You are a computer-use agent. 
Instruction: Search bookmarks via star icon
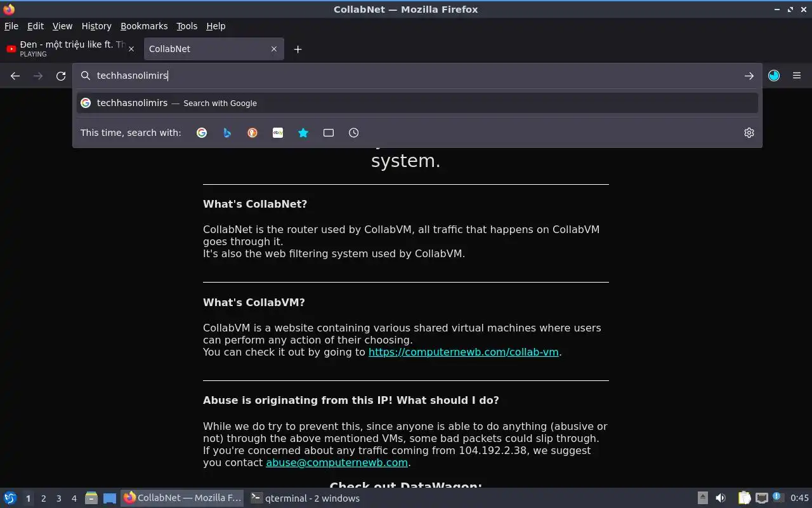303,133
